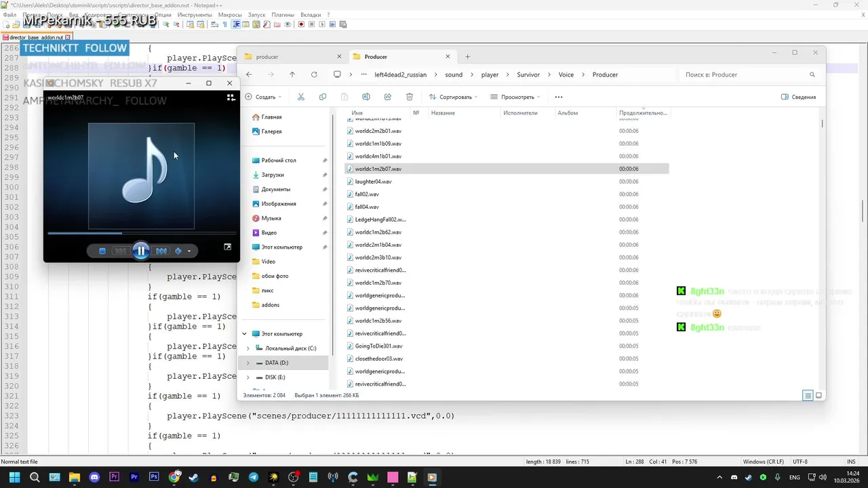Skip to next track in media player
868x488 pixels.
[161, 251]
